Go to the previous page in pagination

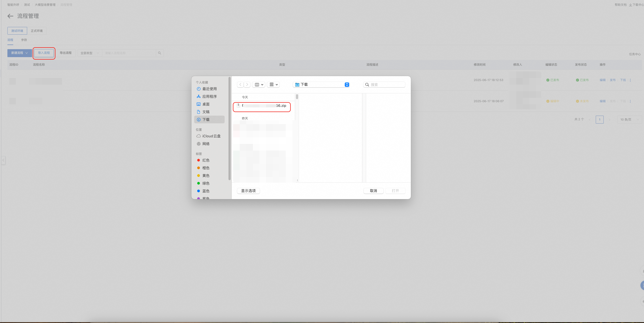click(590, 119)
